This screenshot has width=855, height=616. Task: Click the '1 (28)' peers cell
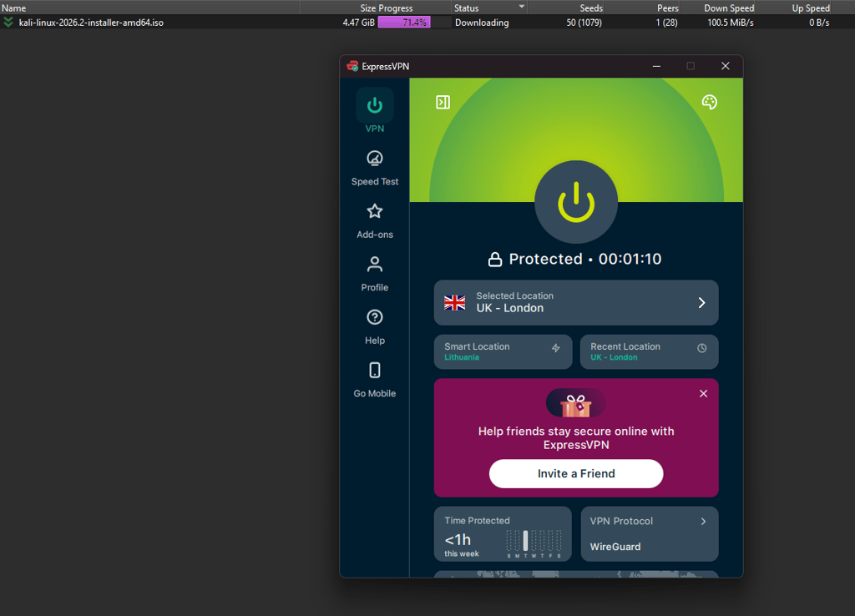click(667, 23)
